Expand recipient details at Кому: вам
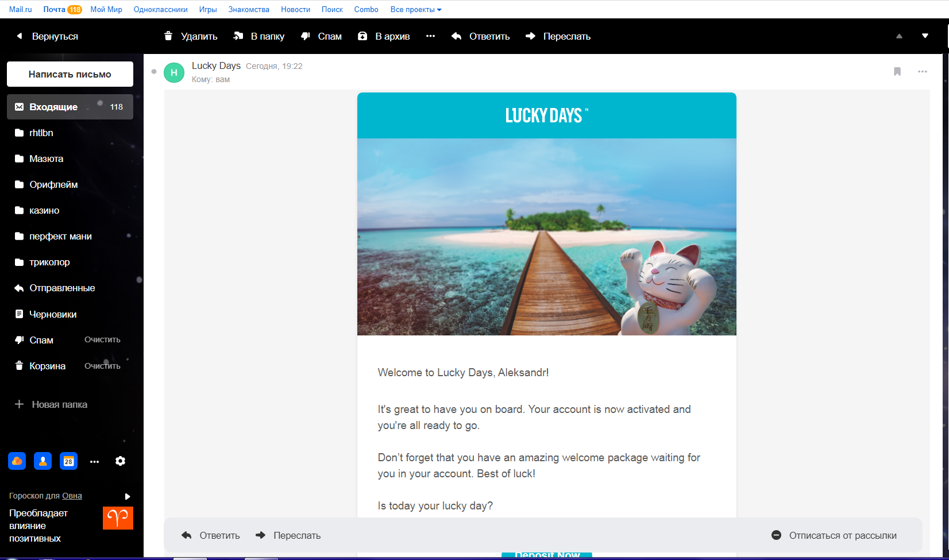Screen dimensions: 949x560 click(x=211, y=79)
